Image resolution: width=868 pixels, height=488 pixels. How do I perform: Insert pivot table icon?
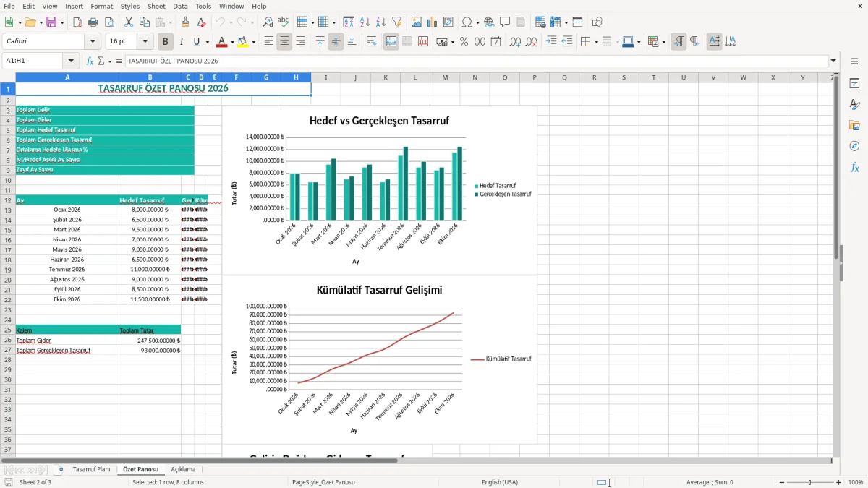pyautogui.click(x=448, y=22)
